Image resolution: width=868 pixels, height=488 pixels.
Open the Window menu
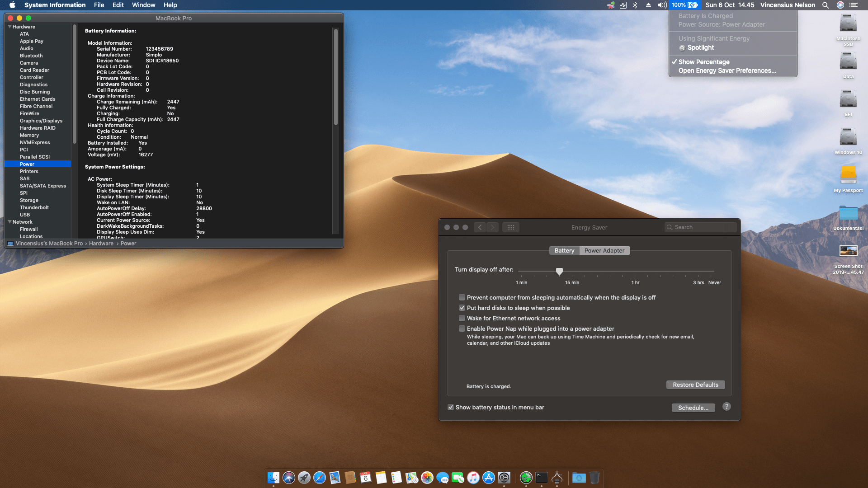tap(143, 5)
